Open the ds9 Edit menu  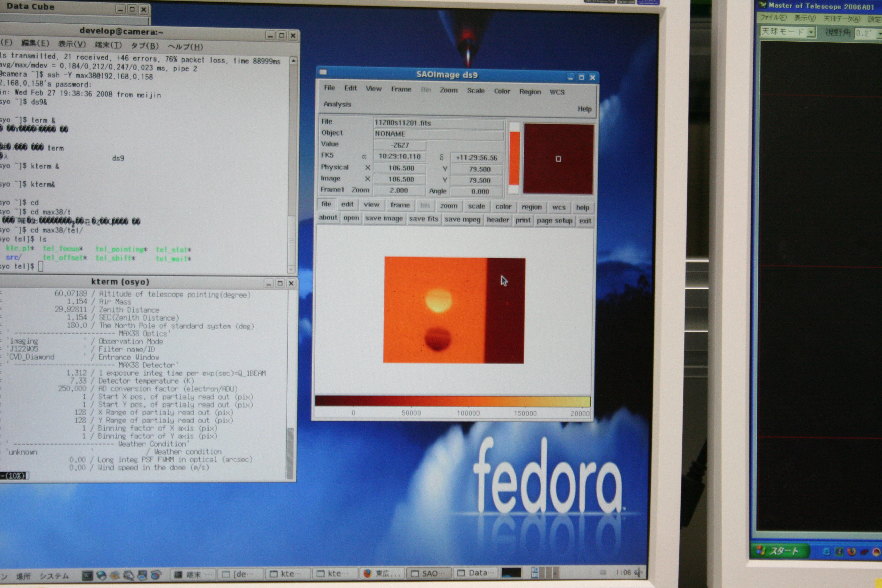350,88
